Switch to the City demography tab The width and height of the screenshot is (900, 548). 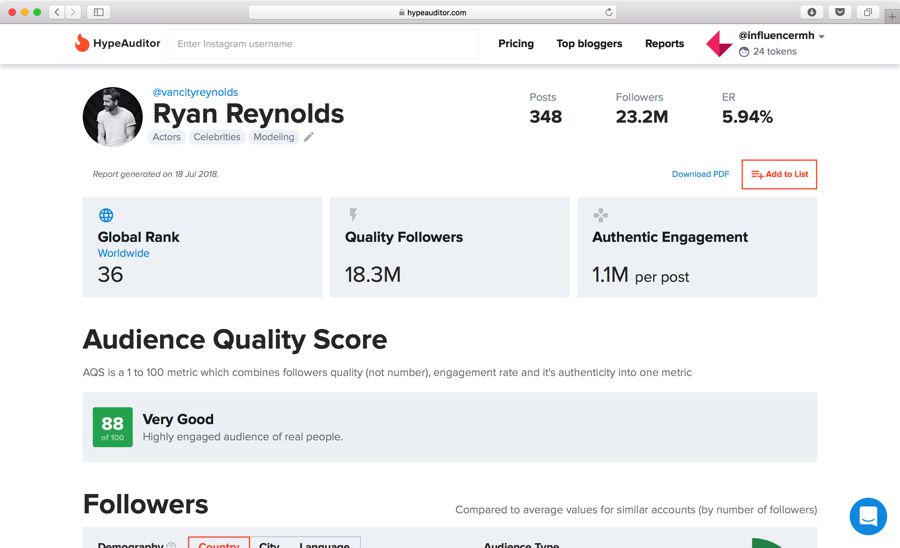click(x=269, y=544)
